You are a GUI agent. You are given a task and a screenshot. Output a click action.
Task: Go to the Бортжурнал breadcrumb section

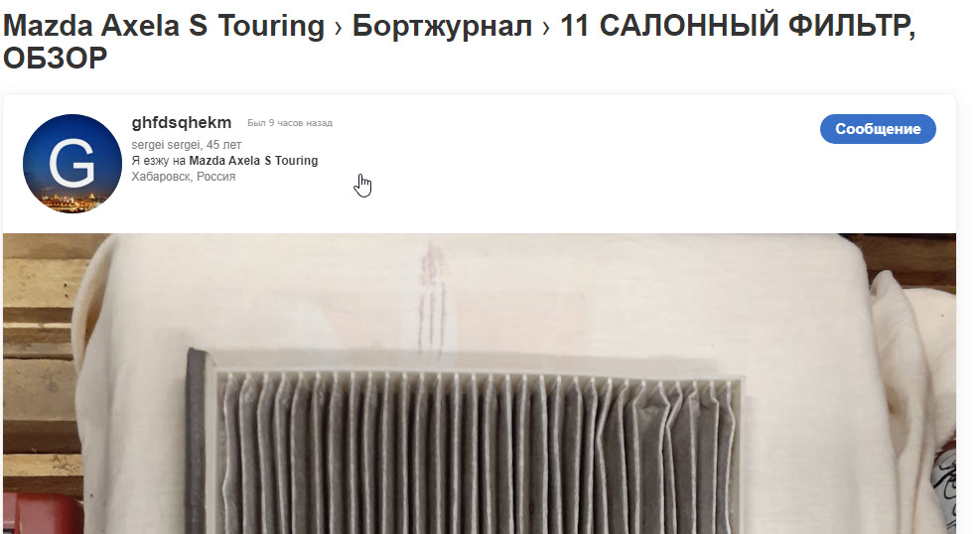pos(442,26)
